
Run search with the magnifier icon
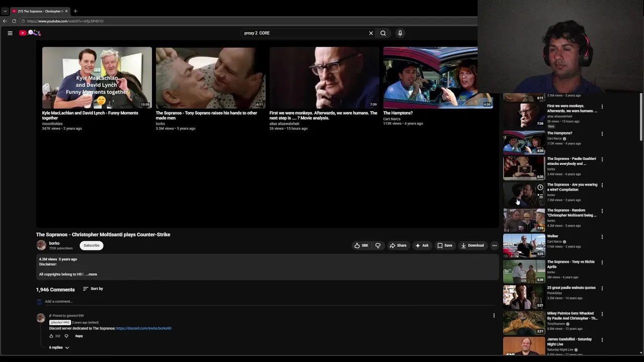click(x=383, y=33)
